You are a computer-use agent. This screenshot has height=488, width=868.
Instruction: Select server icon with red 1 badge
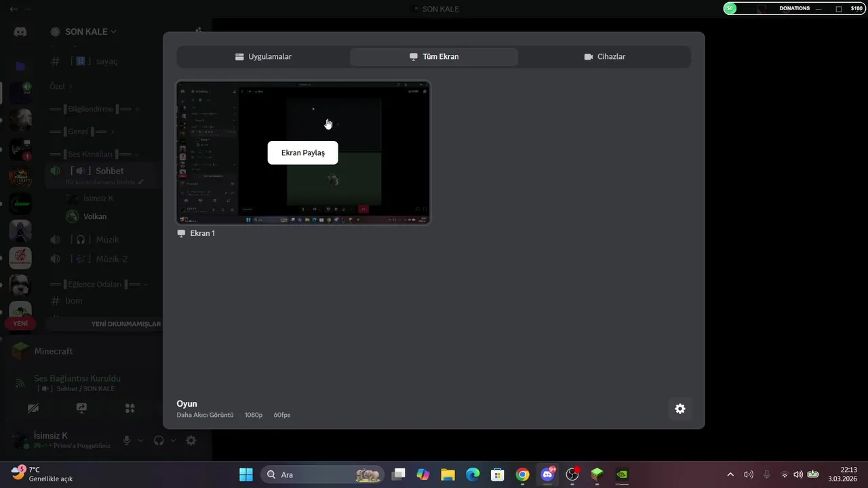pyautogui.click(x=20, y=149)
